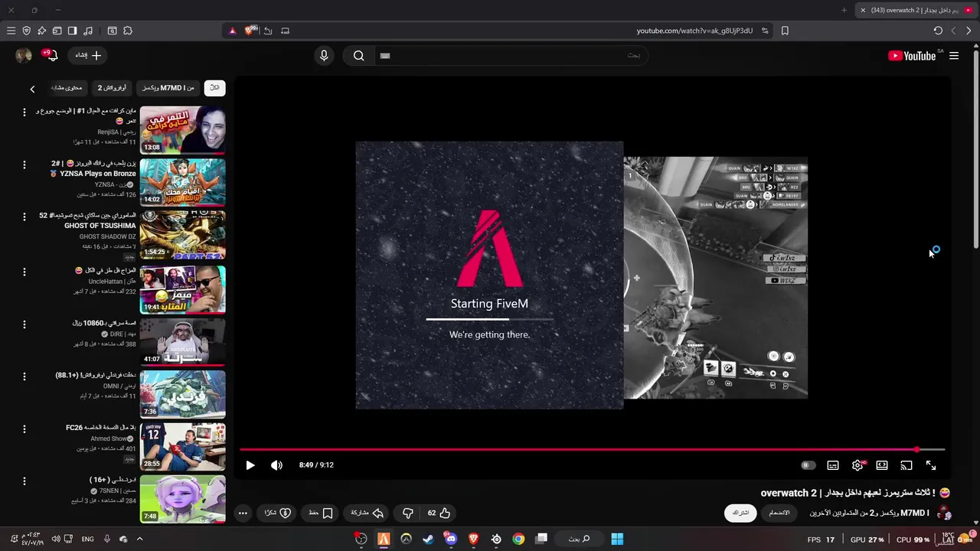Screen dimensions: 980x551
Task: Open YZNSA Plays on Bronze video thumbnail
Action: click(x=182, y=182)
